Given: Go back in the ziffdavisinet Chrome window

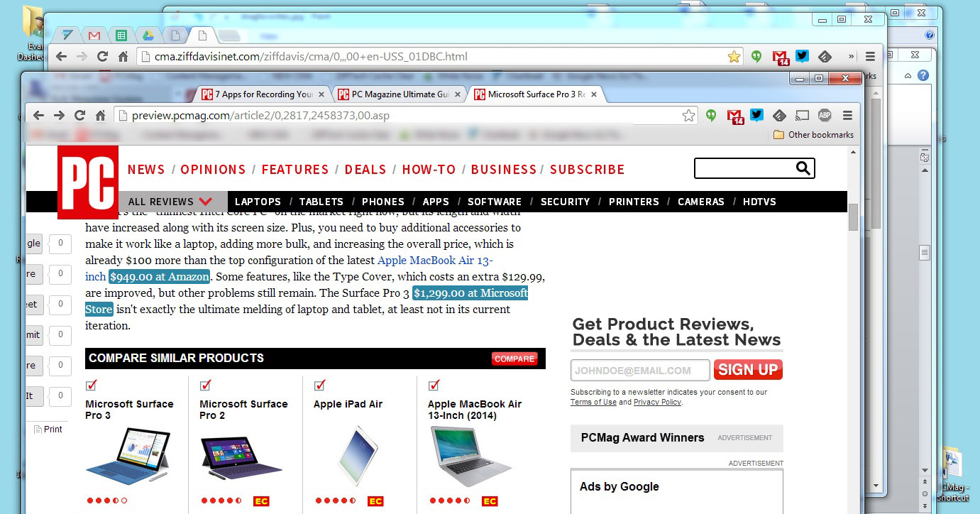Looking at the screenshot, I should pos(61,57).
